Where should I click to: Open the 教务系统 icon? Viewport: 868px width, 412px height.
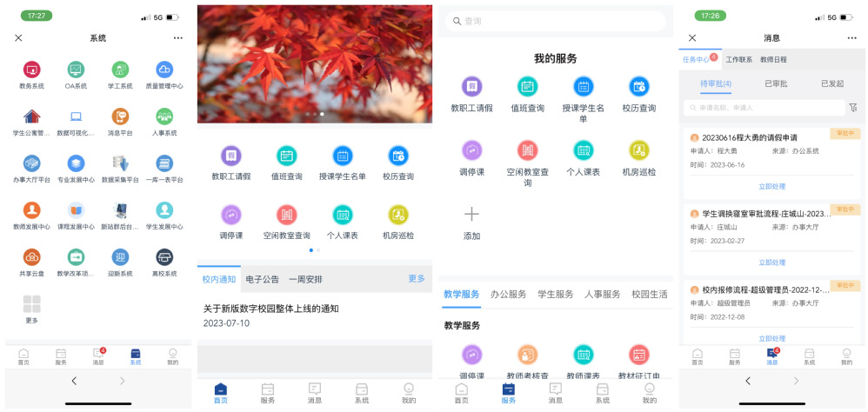31,70
